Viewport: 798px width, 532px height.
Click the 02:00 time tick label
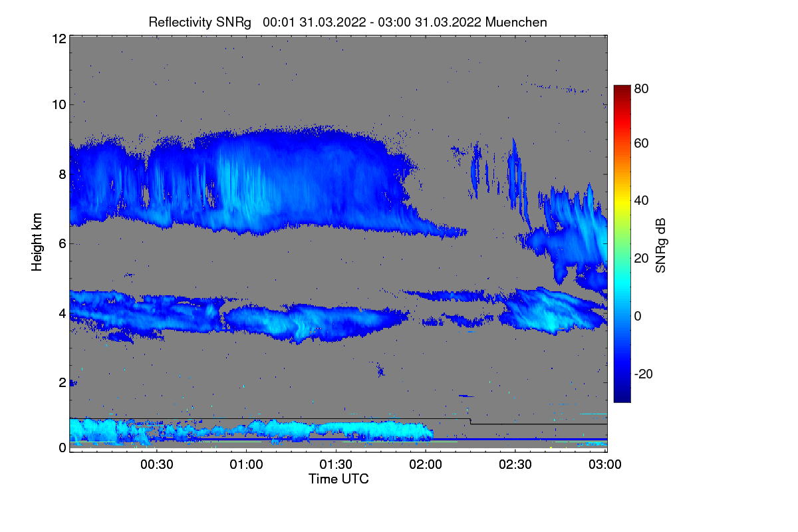click(x=426, y=464)
